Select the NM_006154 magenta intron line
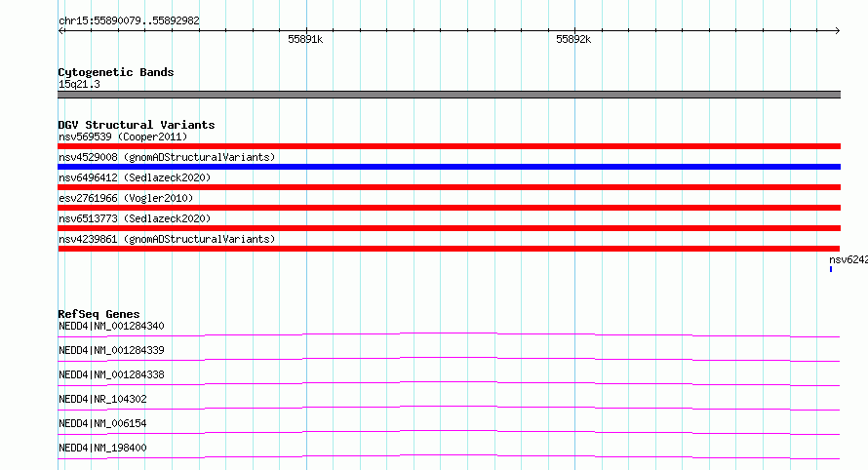This screenshot has height=470, width=868. 449,432
